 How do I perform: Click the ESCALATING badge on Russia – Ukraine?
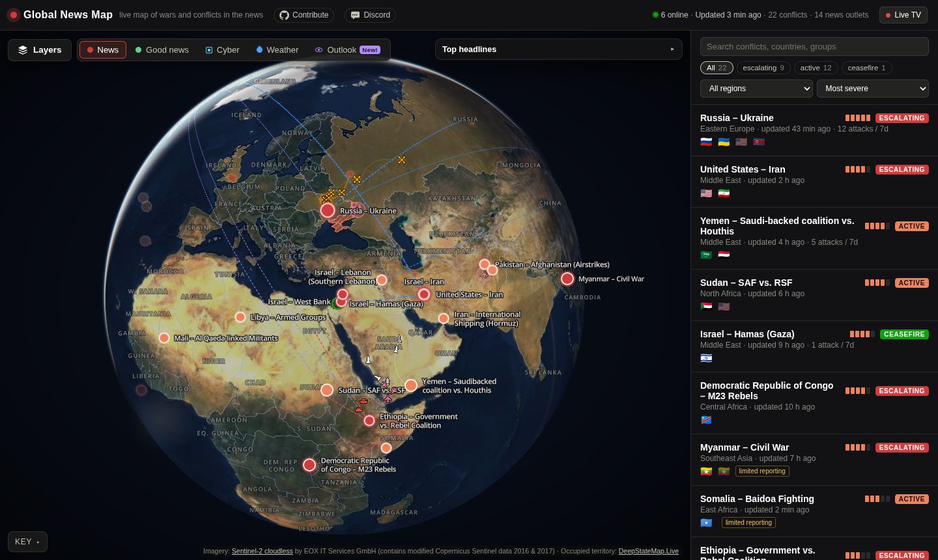902,118
